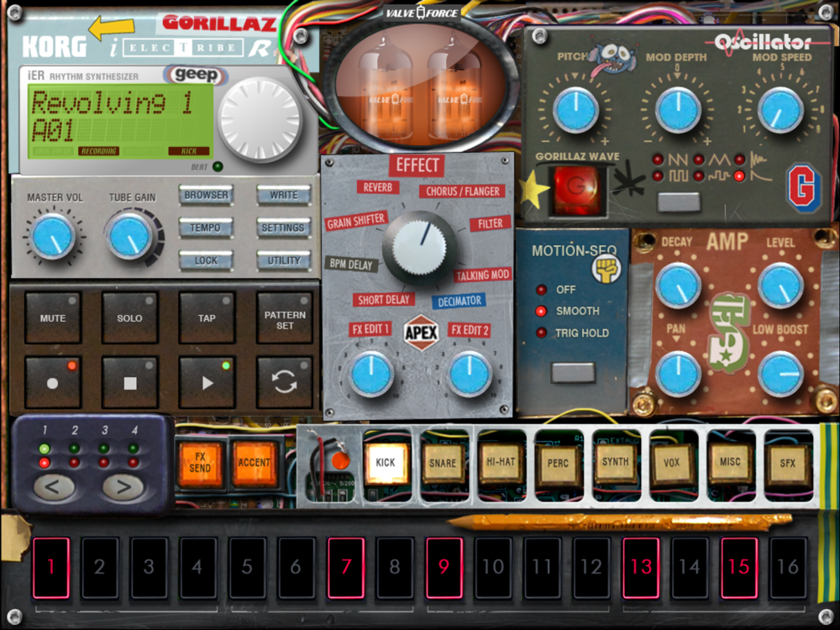This screenshot has width=840, height=630.
Task: Click the FX Edit 2 knob
Action: coord(470,374)
